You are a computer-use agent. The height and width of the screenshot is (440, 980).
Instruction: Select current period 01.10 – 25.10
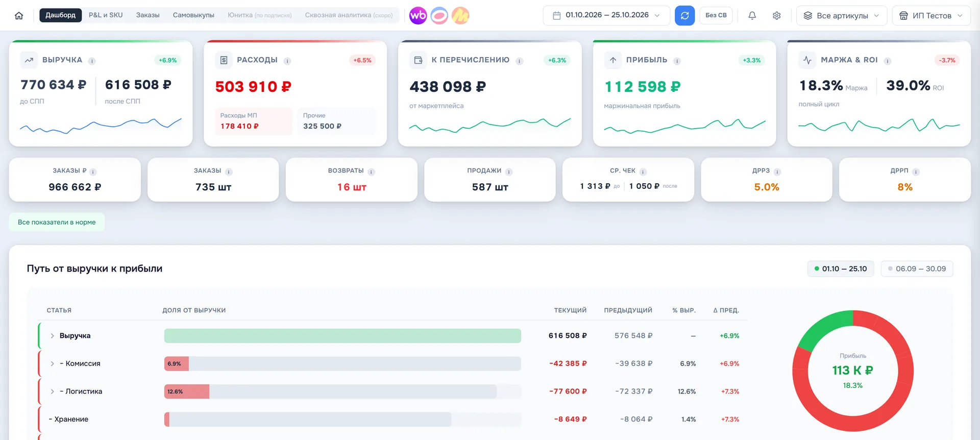click(x=840, y=268)
